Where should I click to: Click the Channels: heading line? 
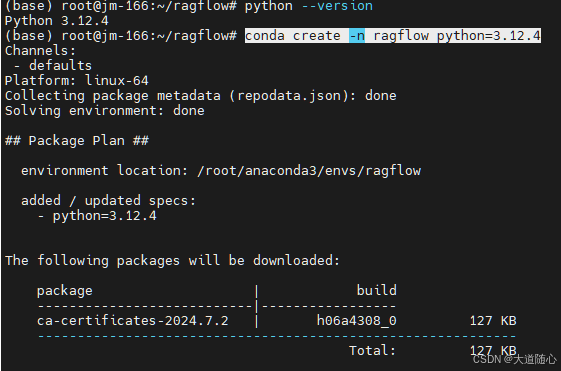[x=40, y=50]
